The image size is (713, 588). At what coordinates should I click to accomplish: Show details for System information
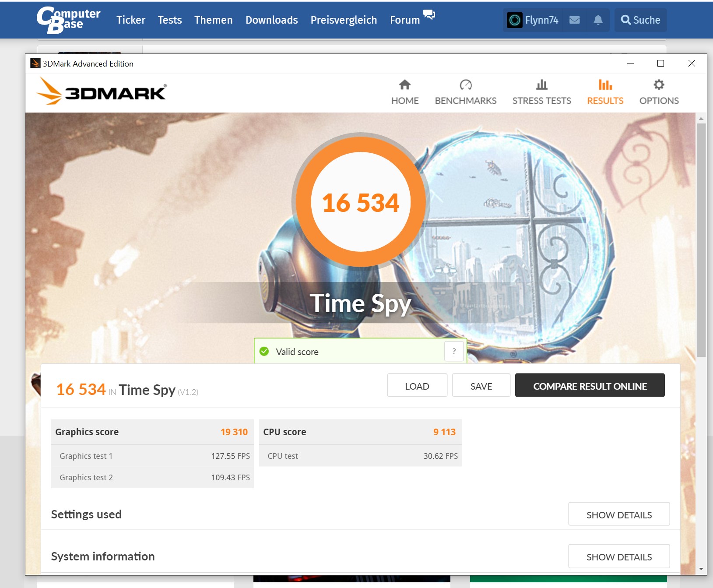(x=619, y=556)
